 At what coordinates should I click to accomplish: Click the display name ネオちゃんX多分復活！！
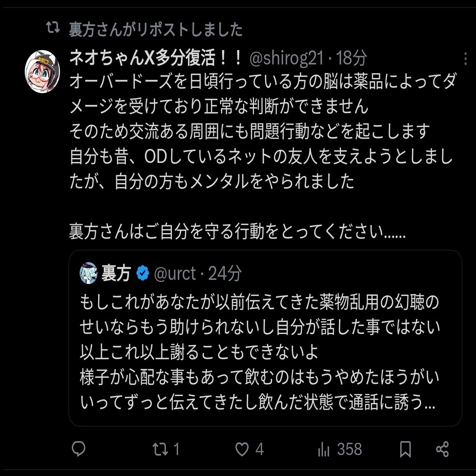tap(157, 58)
